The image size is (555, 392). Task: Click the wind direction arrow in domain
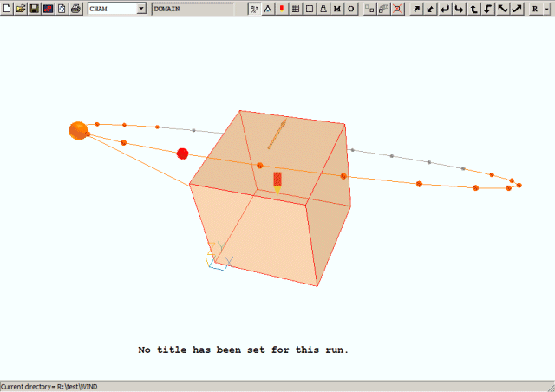(277, 134)
